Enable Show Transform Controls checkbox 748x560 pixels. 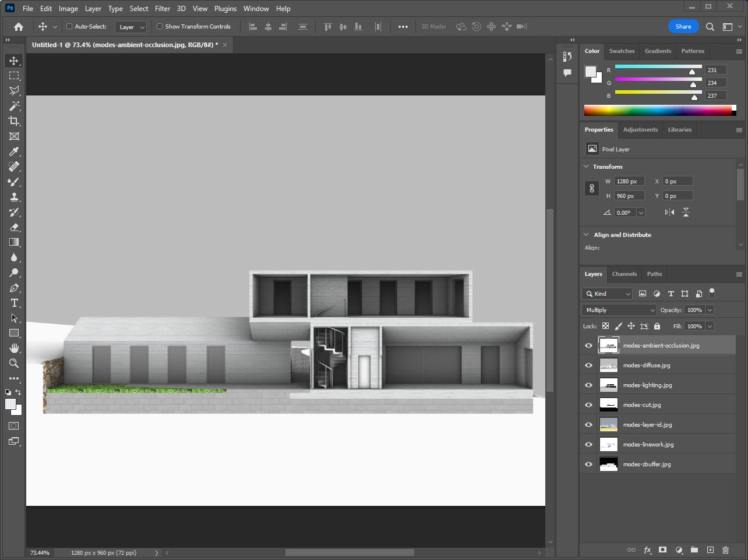[160, 26]
